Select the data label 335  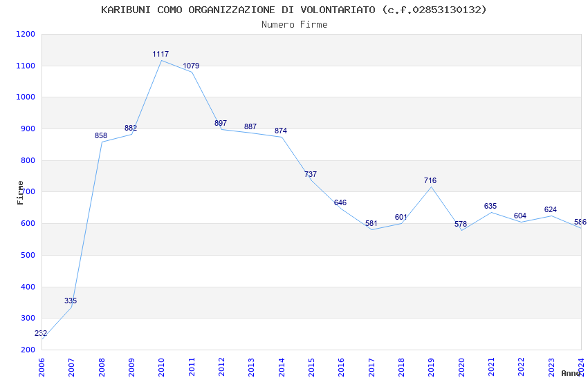point(71,301)
